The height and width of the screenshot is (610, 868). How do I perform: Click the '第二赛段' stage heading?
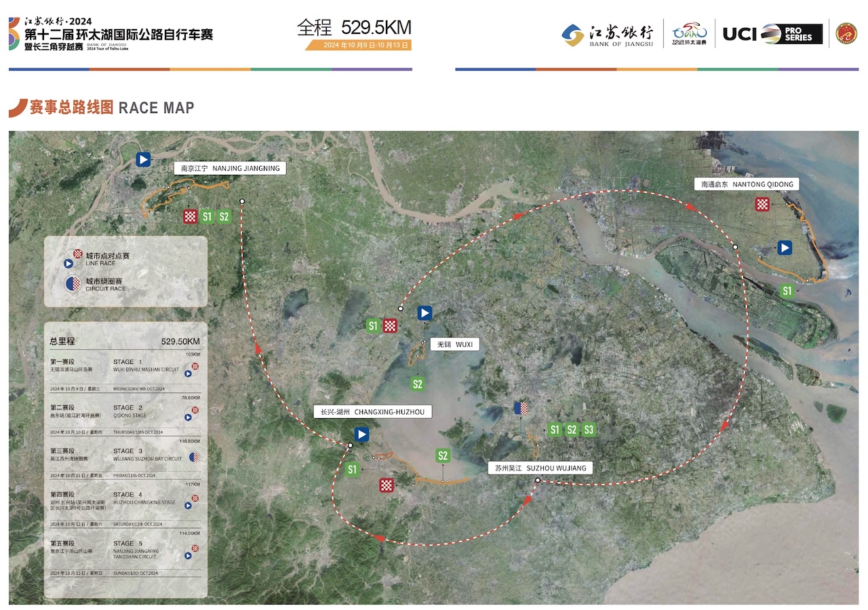pyautogui.click(x=62, y=407)
